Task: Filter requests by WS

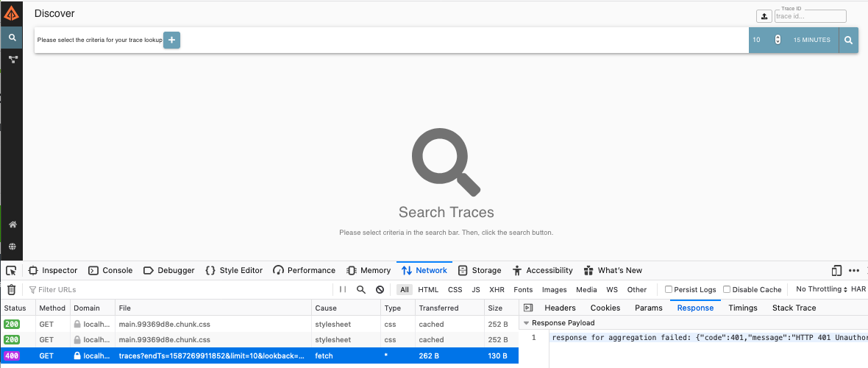Action: coord(612,289)
